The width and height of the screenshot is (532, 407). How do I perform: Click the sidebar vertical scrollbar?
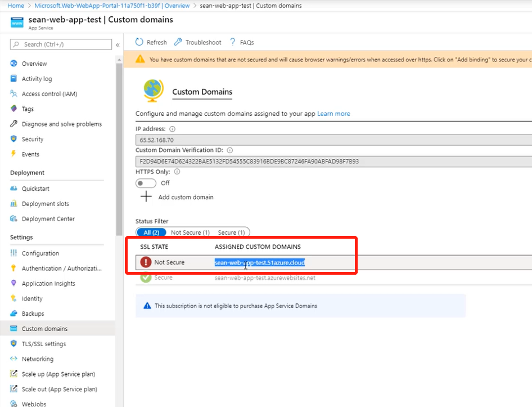point(119,150)
